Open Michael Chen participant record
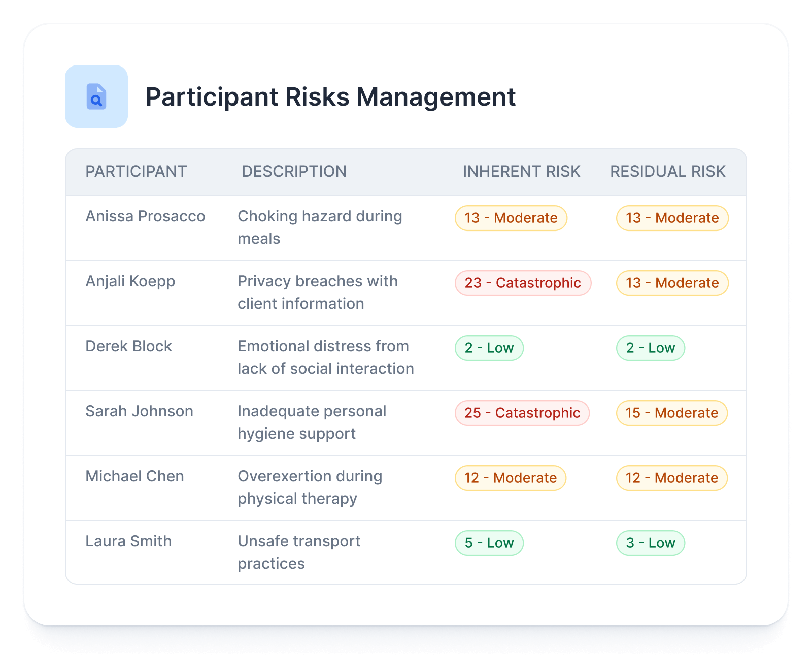812x659 pixels. coord(134,476)
